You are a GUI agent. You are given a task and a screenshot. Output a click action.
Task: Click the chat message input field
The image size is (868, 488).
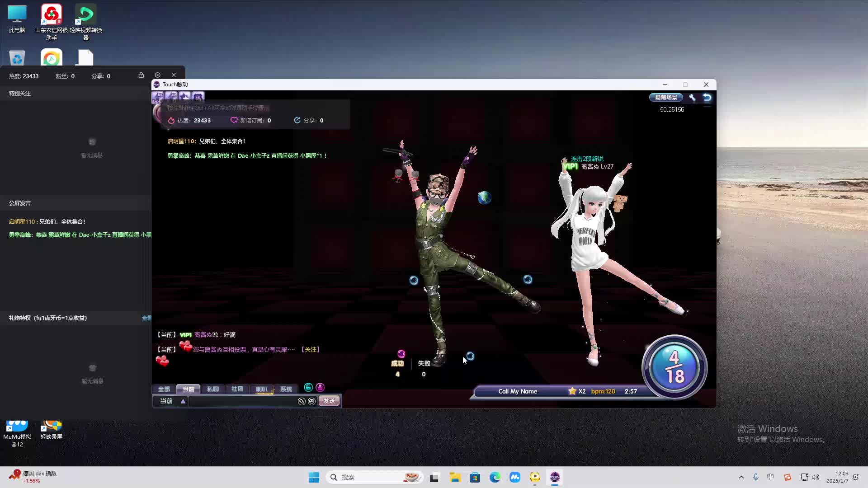pos(242,401)
